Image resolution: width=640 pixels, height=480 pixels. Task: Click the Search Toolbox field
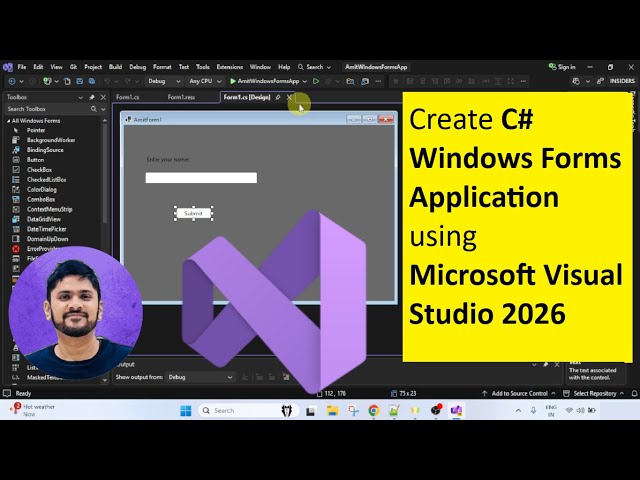pos(48,109)
